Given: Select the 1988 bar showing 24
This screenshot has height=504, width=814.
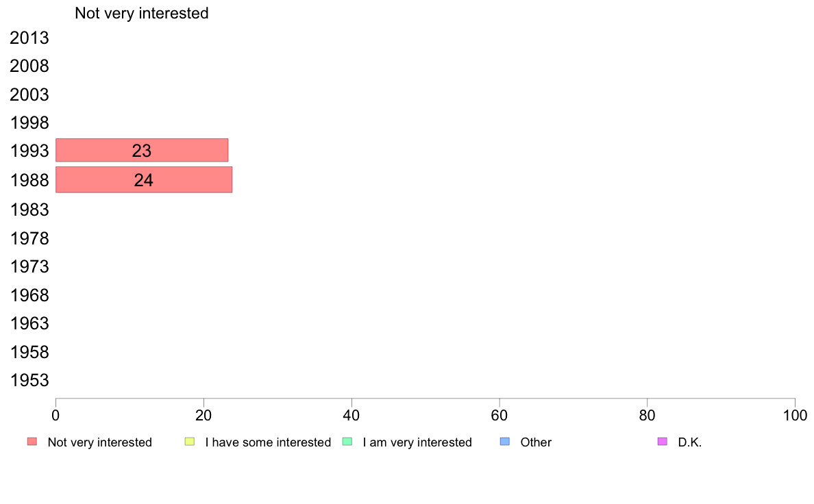Looking at the screenshot, I should coord(144,180).
